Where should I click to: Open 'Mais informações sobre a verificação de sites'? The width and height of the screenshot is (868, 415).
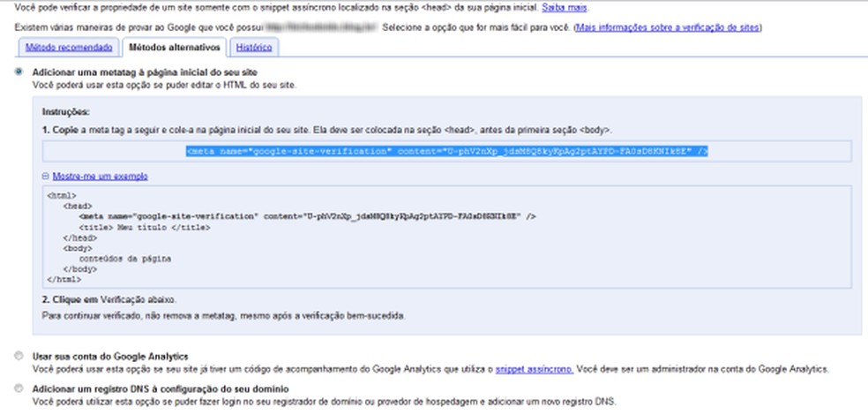(x=670, y=27)
